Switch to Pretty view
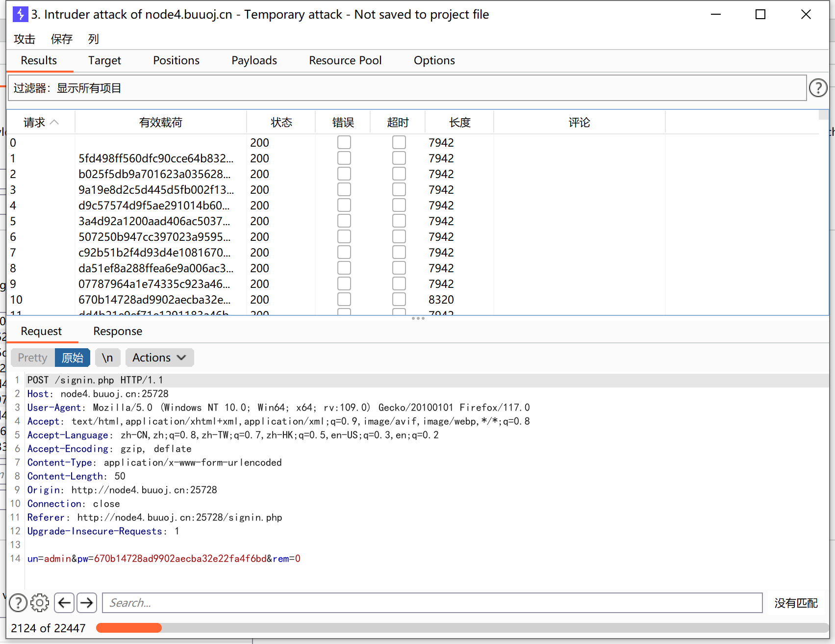Viewport: 835px width, 644px height. tap(32, 358)
